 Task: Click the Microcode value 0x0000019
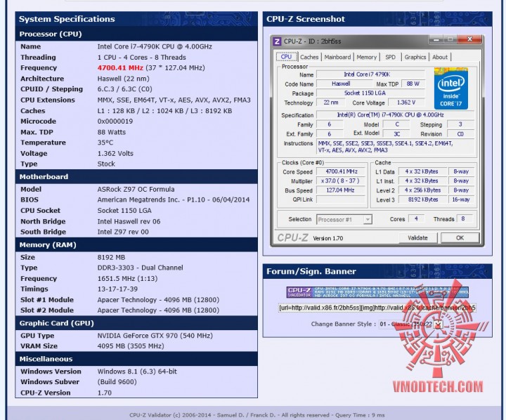[x=115, y=122]
